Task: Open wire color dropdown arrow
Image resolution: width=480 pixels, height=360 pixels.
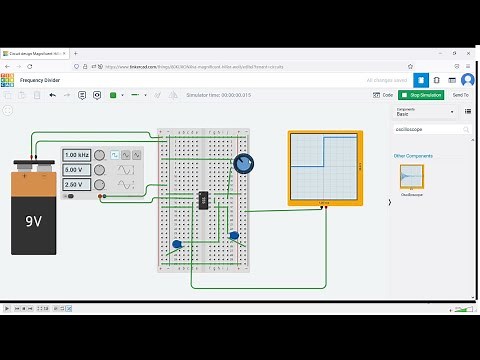Action: 122,95
